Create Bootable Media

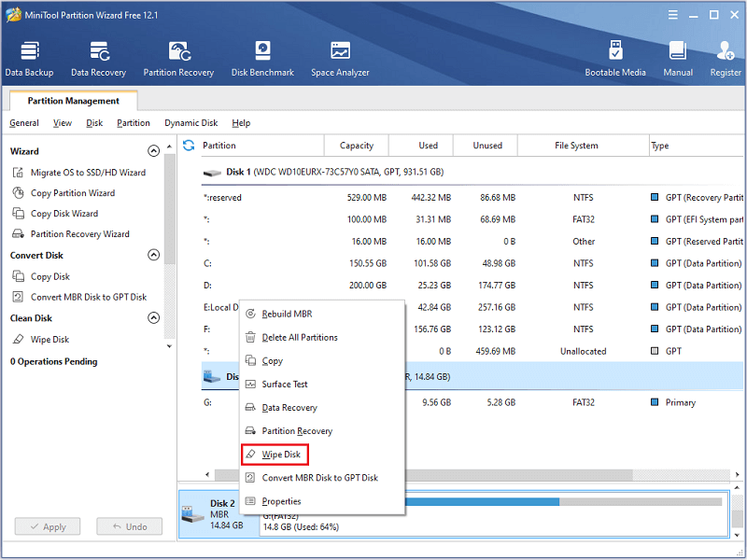(615, 58)
